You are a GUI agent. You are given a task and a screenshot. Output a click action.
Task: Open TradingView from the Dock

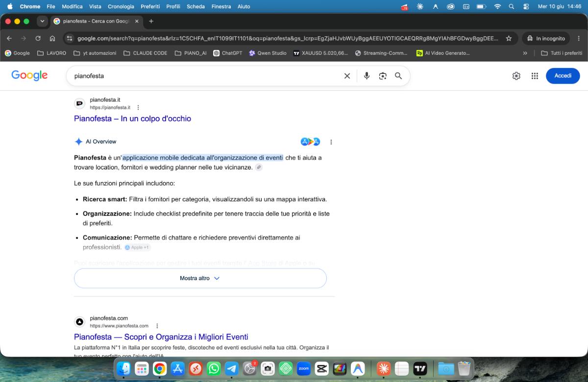coord(420,368)
